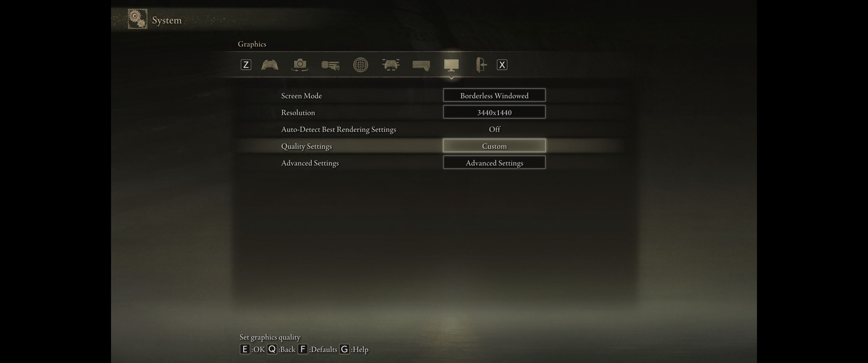The image size is (868, 363).
Task: Change Screen Mode from Borderless Windowed
Action: coord(494,95)
